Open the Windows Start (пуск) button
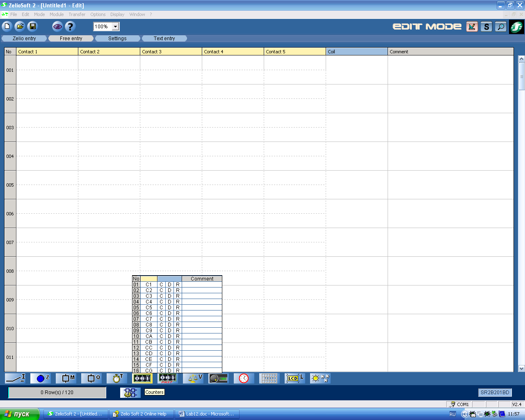Image resolution: width=525 pixels, height=420 pixels. (x=20, y=414)
